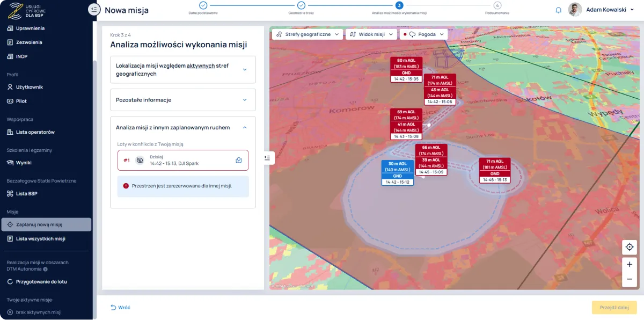Open Lista wszystkich misji in sidebar
This screenshot has height=320, width=644.
(41, 238)
